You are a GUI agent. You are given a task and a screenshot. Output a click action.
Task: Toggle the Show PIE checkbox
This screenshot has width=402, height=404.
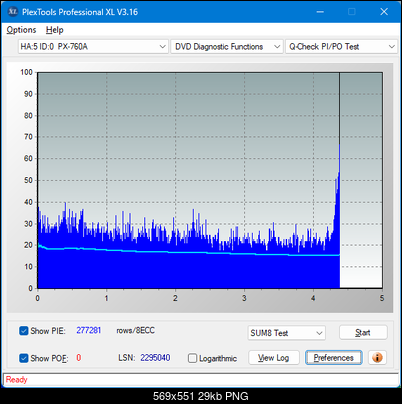pos(23,331)
